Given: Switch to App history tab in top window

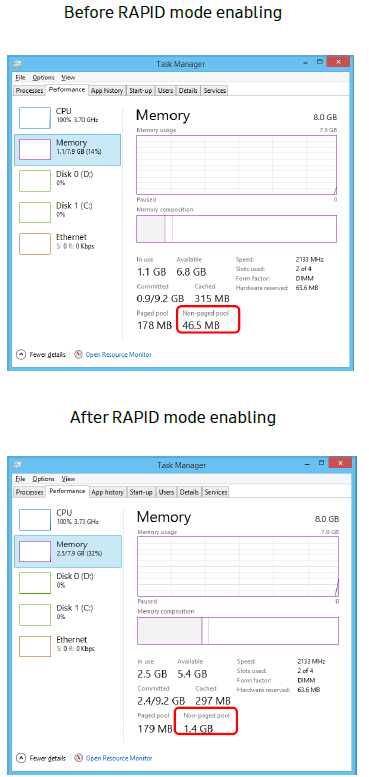Looking at the screenshot, I should [106, 91].
